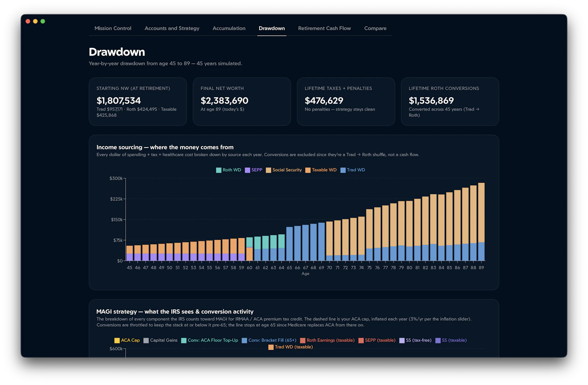Click the Social Security segment of the age 89 bar
This screenshot has height=385, width=588.
481,213
